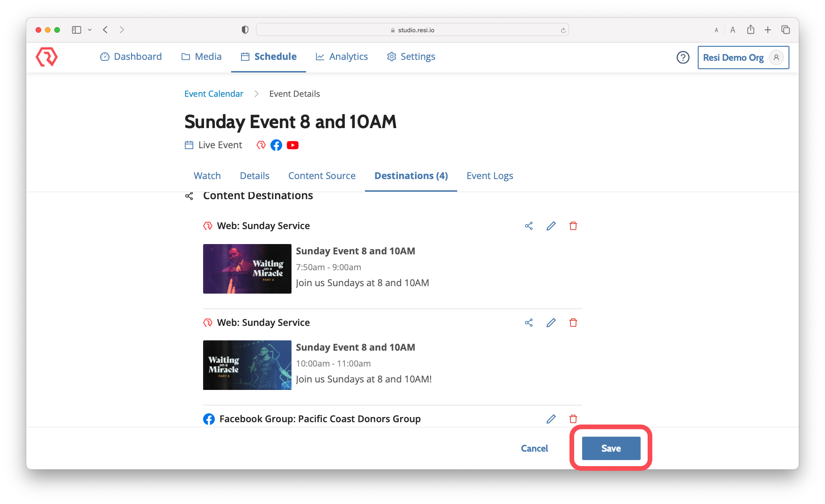This screenshot has width=825, height=504.
Task: Delete the 10:00am Web: Sunday Service destination
Action: [573, 323]
